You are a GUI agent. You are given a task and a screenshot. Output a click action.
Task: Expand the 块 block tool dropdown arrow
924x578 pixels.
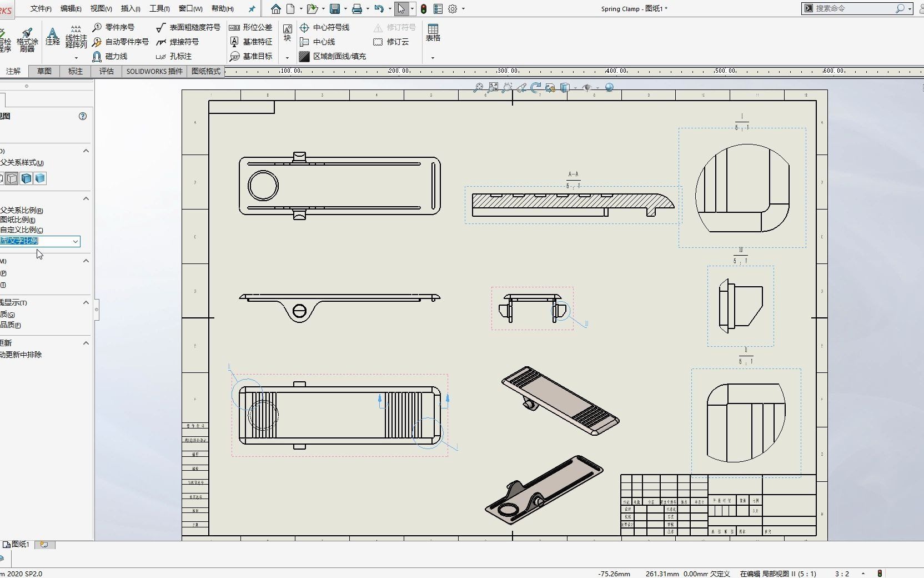click(287, 57)
